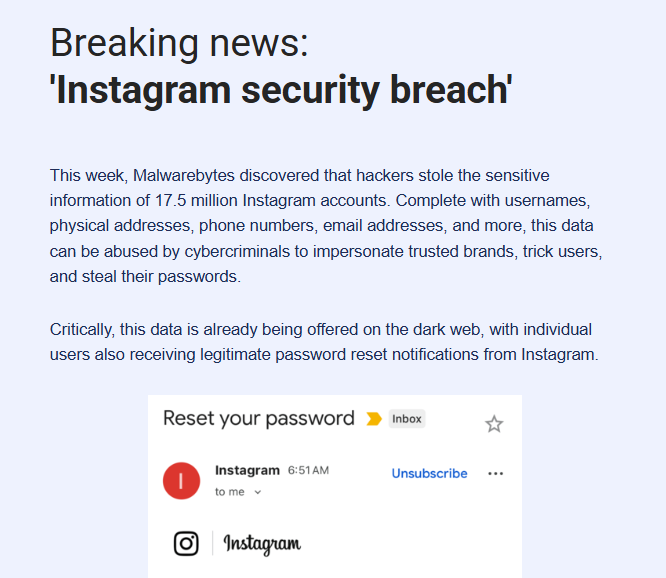Click the Instagram camera logo icon
666x578 pixels.
186,543
